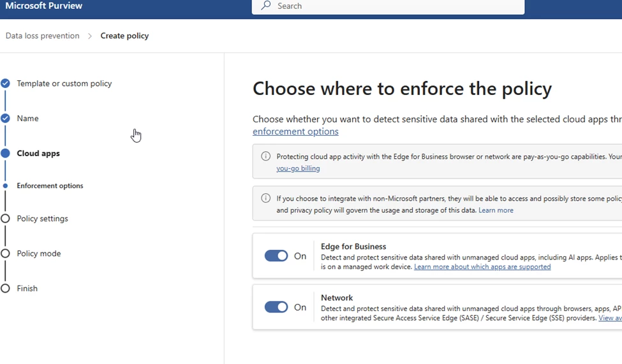This screenshot has height=364, width=622.
Task: Click the Network heading
Action: click(337, 298)
